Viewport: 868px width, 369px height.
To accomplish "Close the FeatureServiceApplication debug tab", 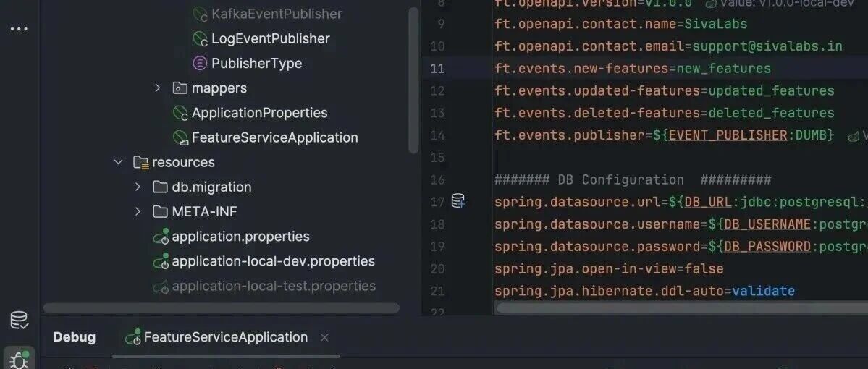I will [x=325, y=337].
